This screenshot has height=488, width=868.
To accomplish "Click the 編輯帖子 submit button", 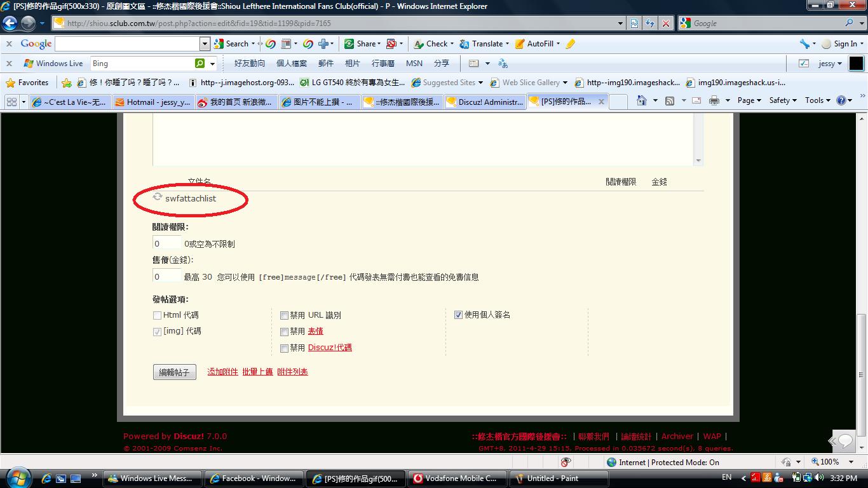I will click(x=174, y=372).
